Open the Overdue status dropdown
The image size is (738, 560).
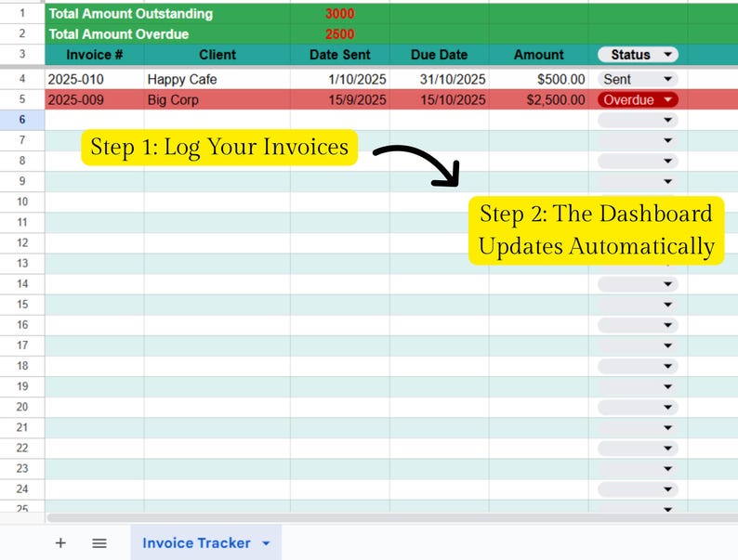click(638, 99)
